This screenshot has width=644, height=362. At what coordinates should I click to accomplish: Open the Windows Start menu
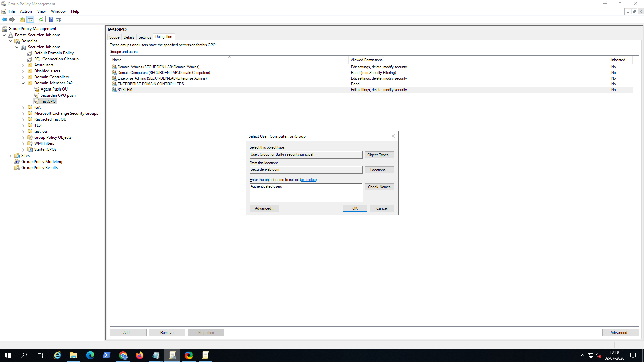click(x=8, y=355)
